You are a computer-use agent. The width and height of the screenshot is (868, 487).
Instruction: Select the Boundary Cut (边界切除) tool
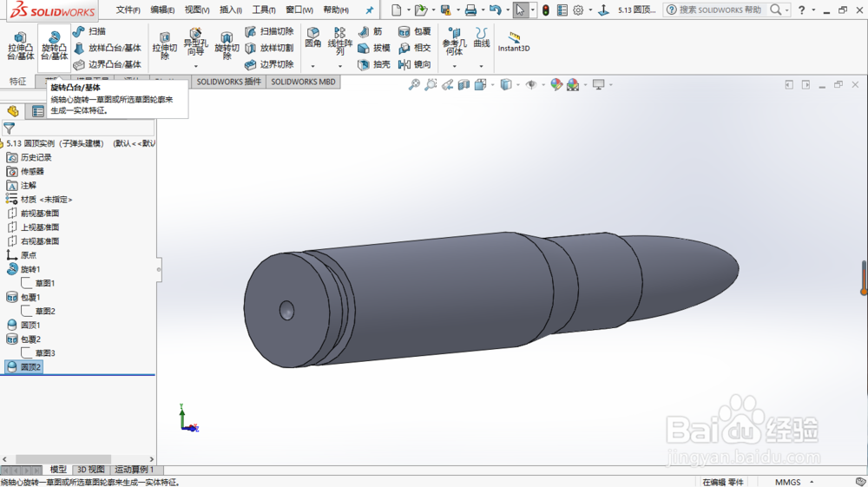coord(270,65)
